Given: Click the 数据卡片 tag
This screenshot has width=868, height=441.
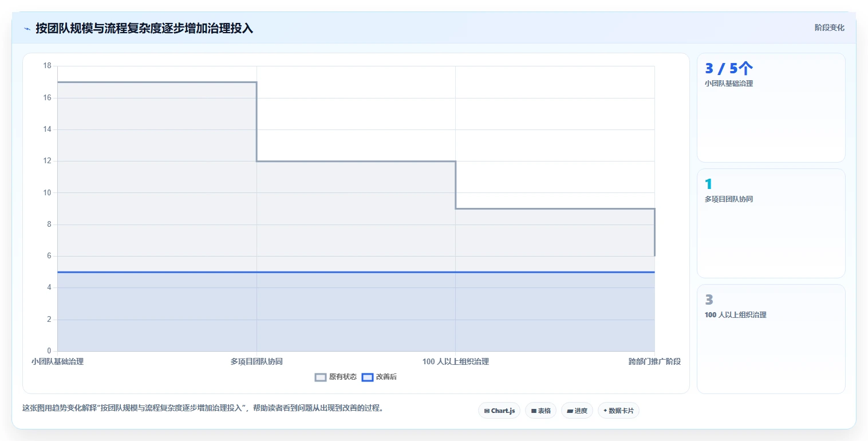Looking at the screenshot, I should click(618, 411).
